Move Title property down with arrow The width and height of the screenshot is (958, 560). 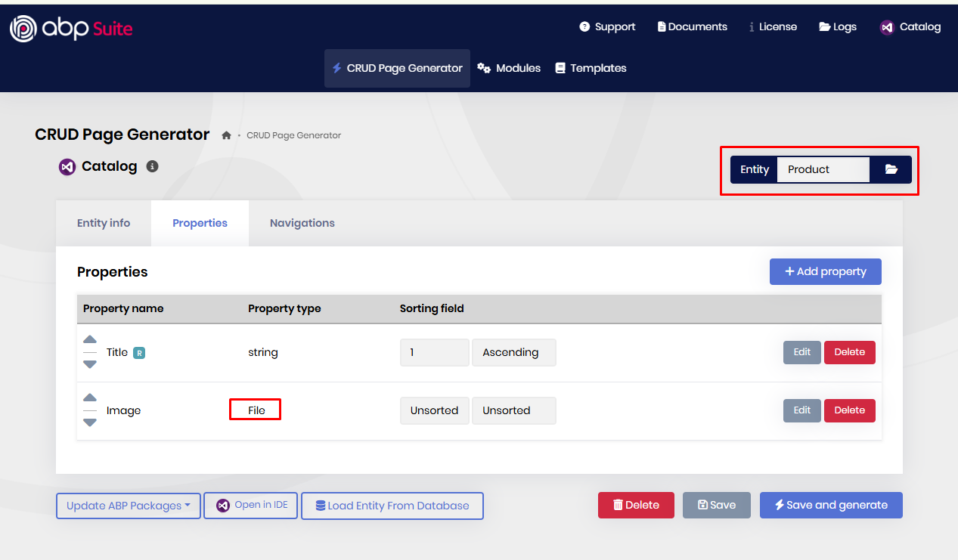coord(90,364)
